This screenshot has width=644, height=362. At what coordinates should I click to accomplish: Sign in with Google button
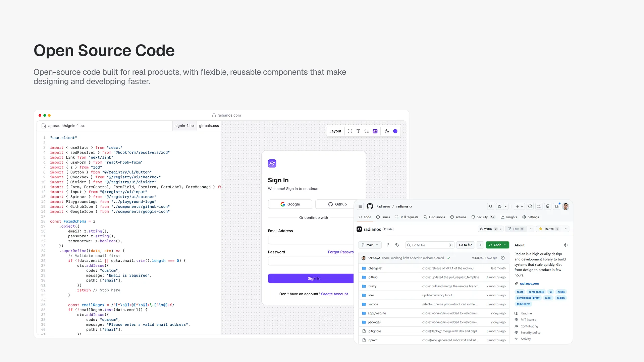coord(290,204)
